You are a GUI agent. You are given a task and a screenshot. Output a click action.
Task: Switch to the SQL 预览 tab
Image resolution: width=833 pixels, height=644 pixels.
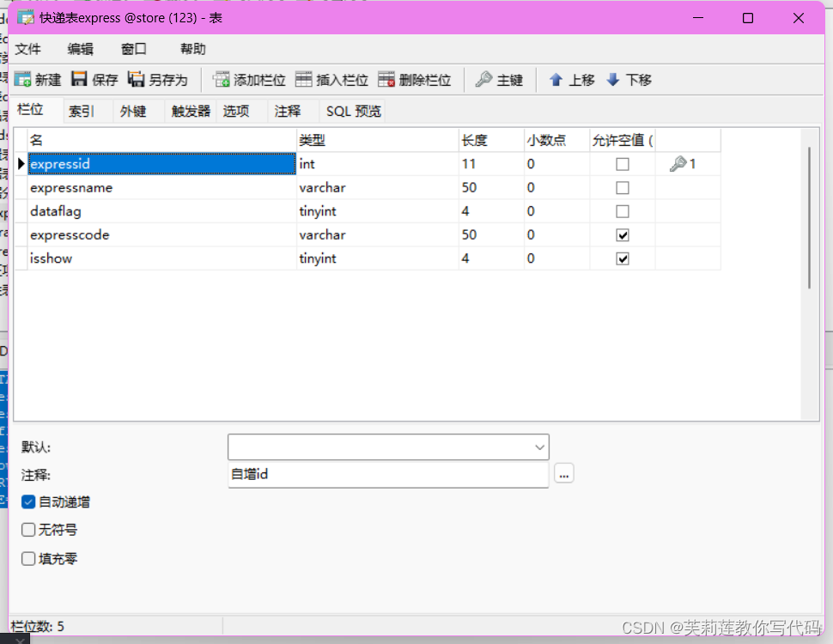coord(353,111)
